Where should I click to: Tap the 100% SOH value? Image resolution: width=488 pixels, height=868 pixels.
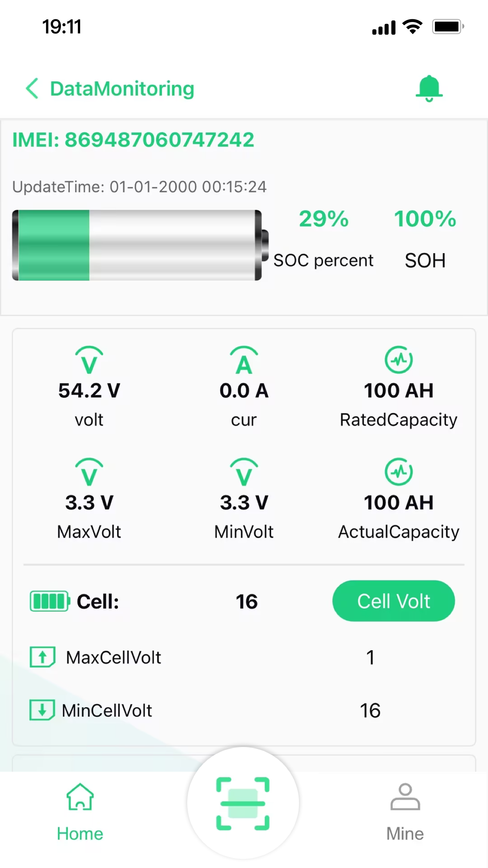coord(425,219)
